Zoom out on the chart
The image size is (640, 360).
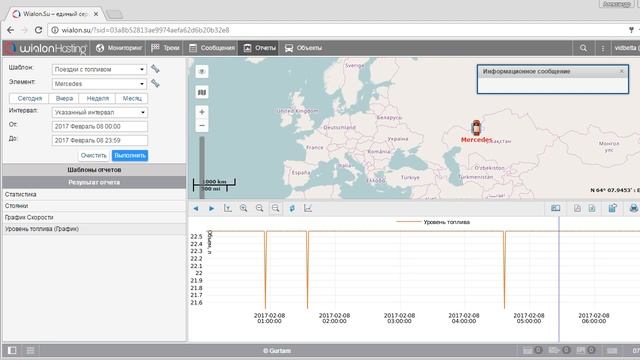pos(260,209)
